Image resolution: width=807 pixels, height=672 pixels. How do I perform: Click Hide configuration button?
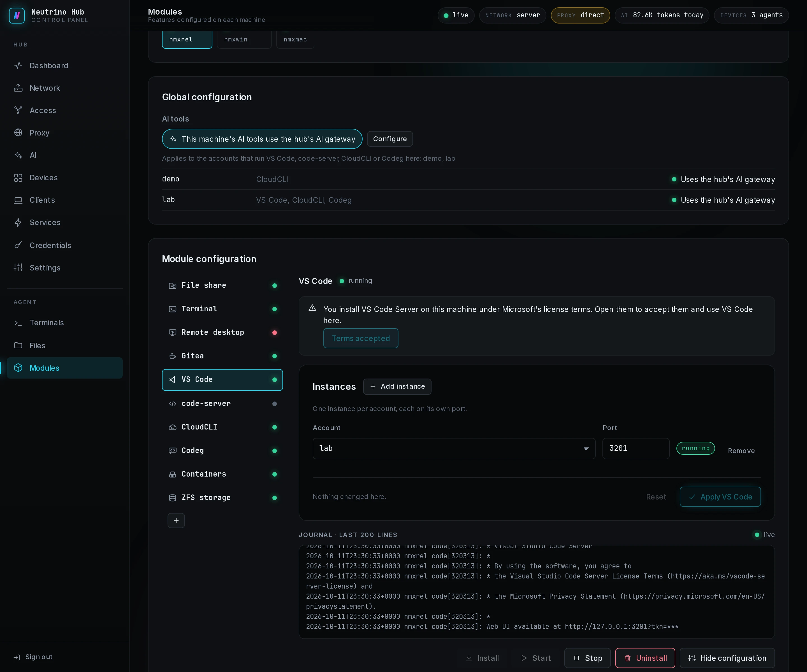coord(727,658)
